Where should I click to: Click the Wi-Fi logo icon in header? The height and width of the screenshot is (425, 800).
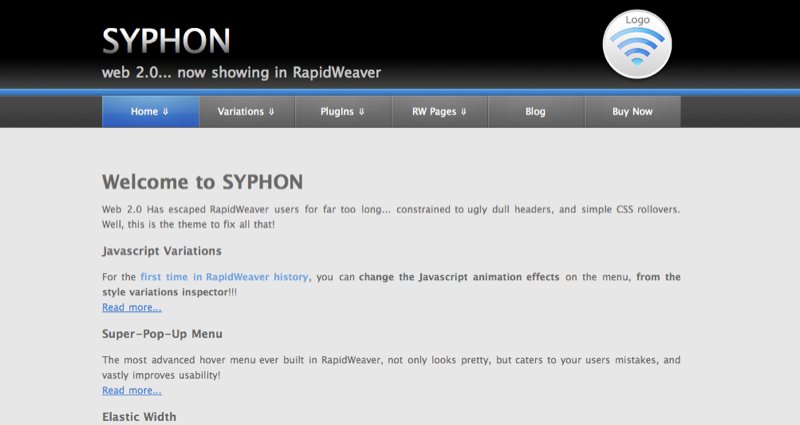[637, 45]
